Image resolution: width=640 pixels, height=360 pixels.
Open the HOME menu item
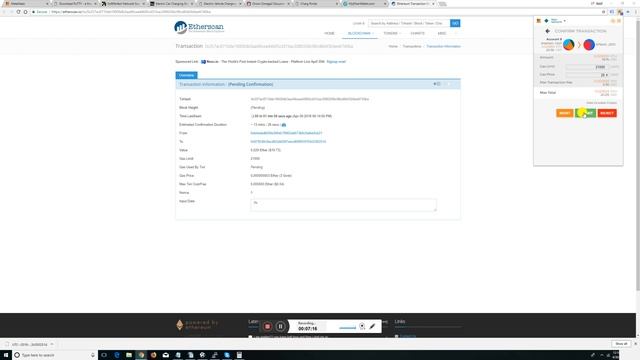click(x=329, y=33)
